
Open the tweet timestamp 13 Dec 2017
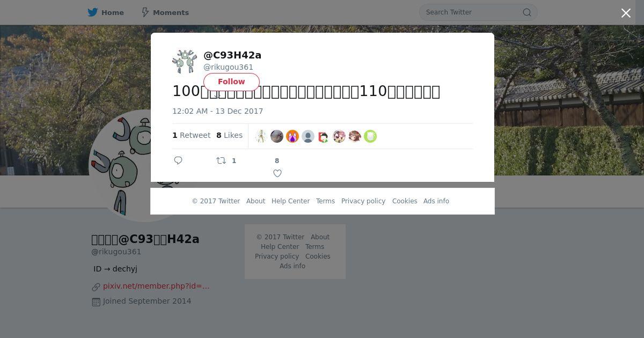[218, 111]
